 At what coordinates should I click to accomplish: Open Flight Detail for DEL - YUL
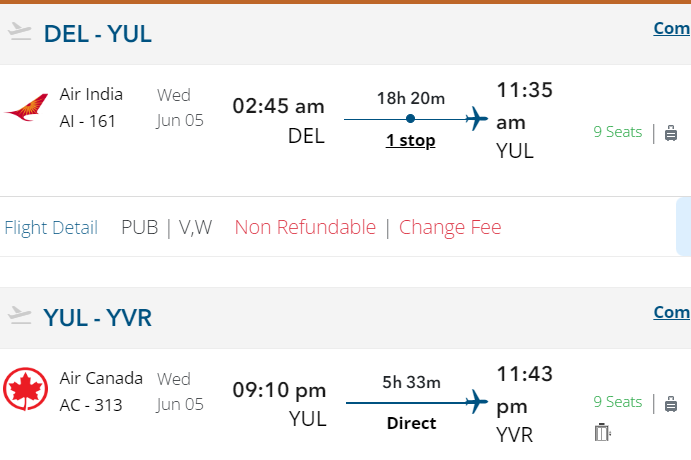pos(51,228)
